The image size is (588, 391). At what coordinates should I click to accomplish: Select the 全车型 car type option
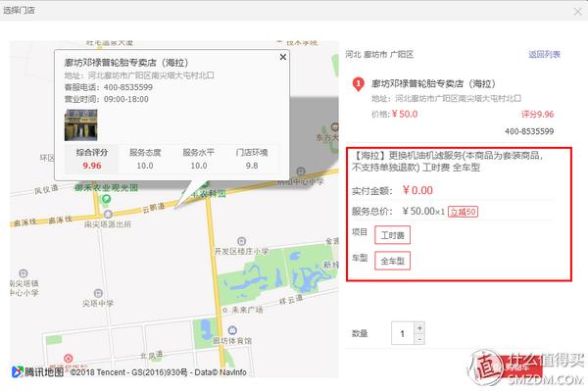(x=392, y=261)
